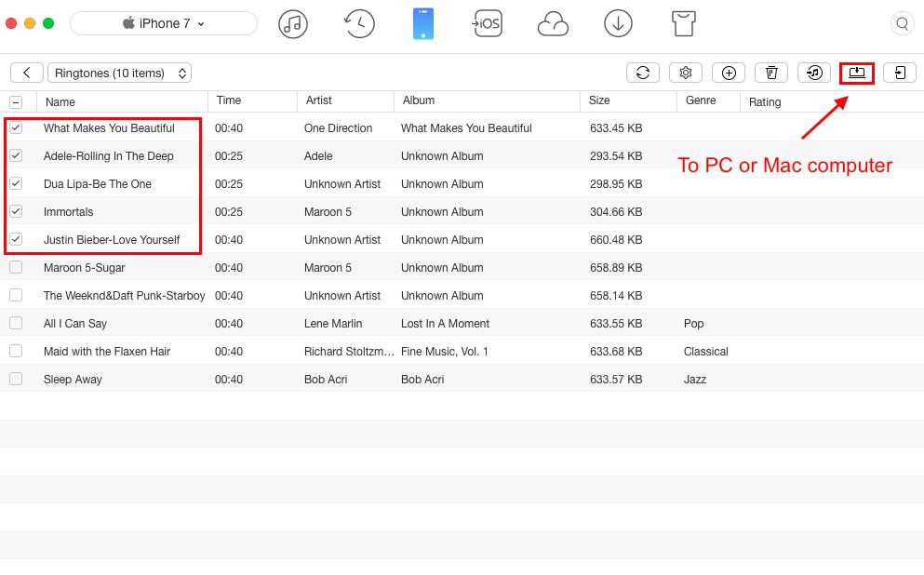Sort by the Artist column header
Screen dimensions: 924x575
[x=346, y=100]
